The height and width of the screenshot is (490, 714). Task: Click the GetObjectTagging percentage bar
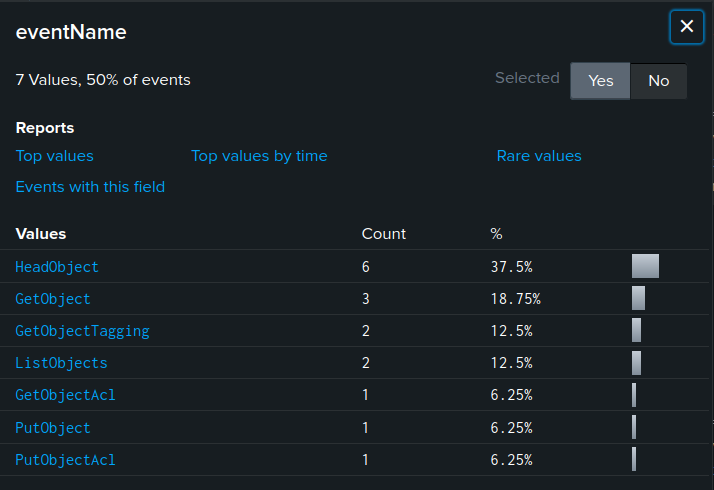[636, 331]
